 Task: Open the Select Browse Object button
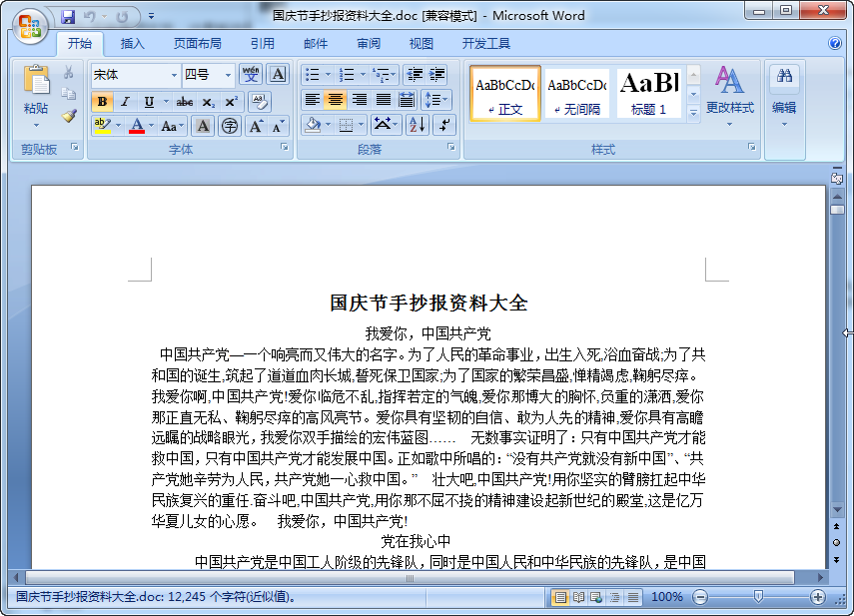[837, 542]
